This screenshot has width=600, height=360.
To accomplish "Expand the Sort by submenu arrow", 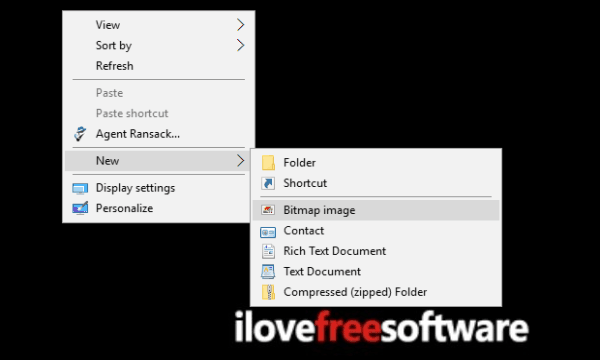I will tap(240, 45).
